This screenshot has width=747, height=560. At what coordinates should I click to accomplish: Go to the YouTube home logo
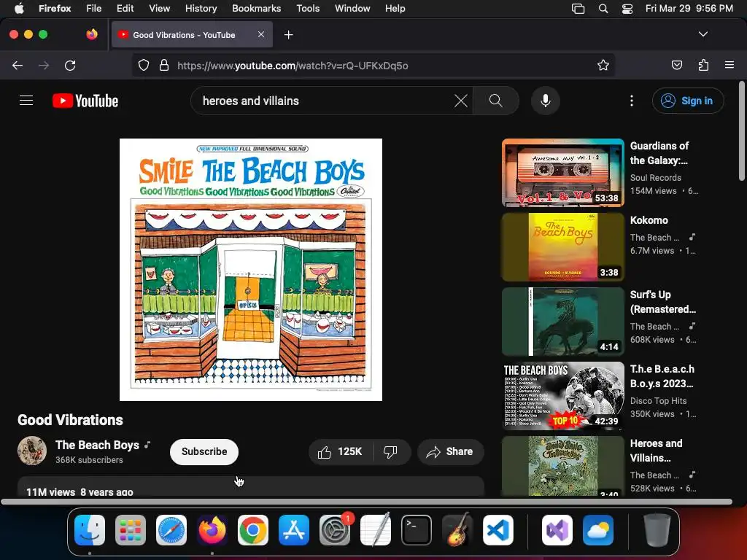point(85,101)
